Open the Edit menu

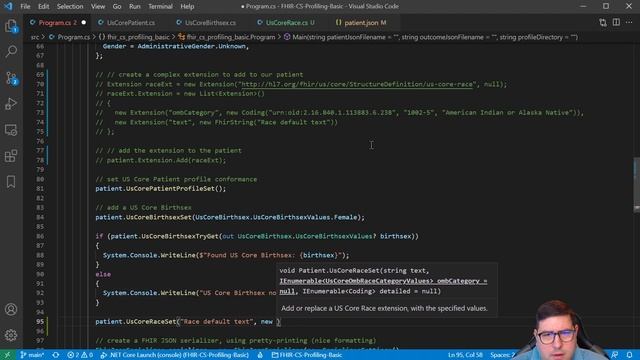(x=43, y=7)
